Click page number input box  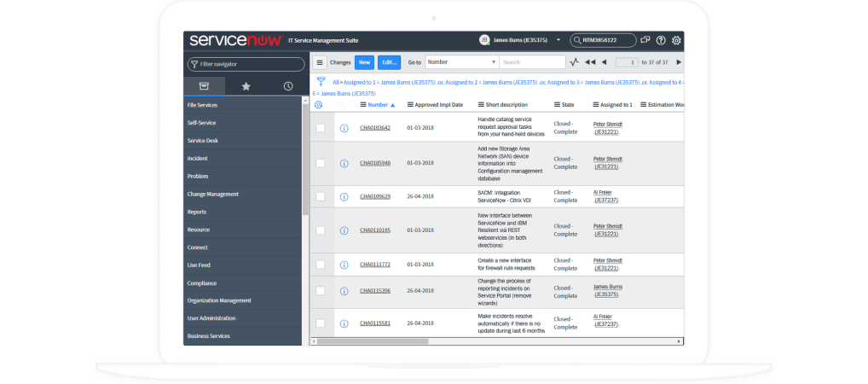coord(627,62)
